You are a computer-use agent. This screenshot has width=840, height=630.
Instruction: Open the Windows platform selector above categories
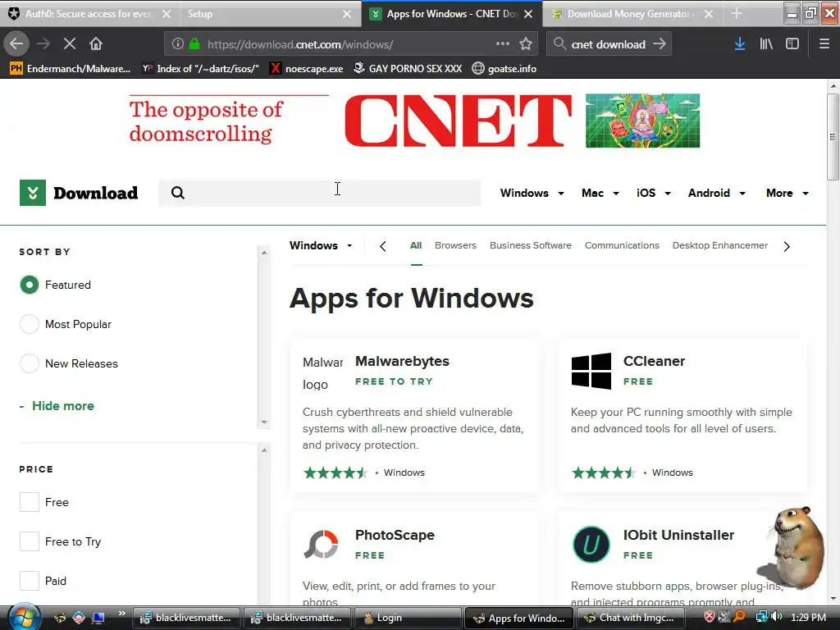(x=321, y=245)
